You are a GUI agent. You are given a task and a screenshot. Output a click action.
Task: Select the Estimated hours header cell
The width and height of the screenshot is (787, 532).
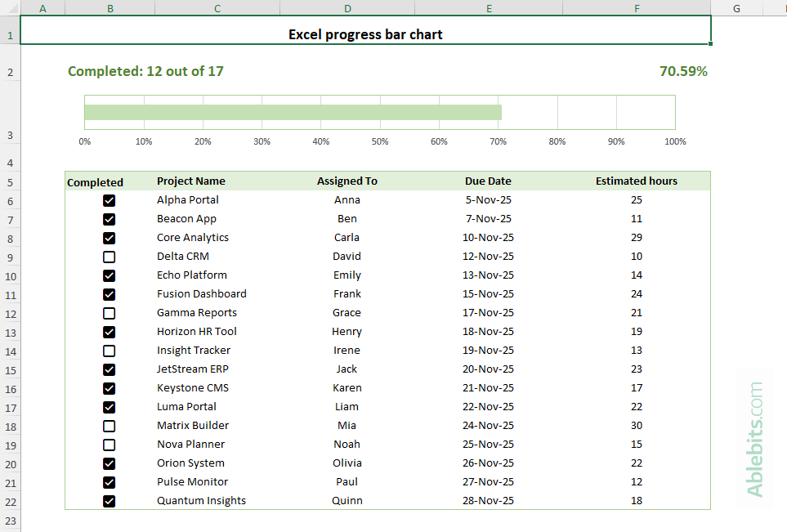[x=637, y=181]
